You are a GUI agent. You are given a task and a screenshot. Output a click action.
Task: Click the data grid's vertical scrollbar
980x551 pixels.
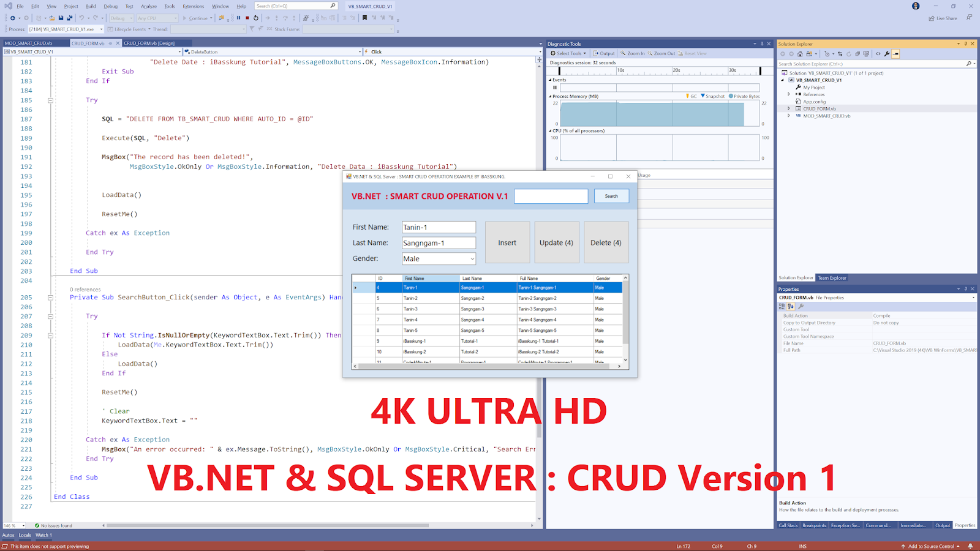pyautogui.click(x=625, y=318)
